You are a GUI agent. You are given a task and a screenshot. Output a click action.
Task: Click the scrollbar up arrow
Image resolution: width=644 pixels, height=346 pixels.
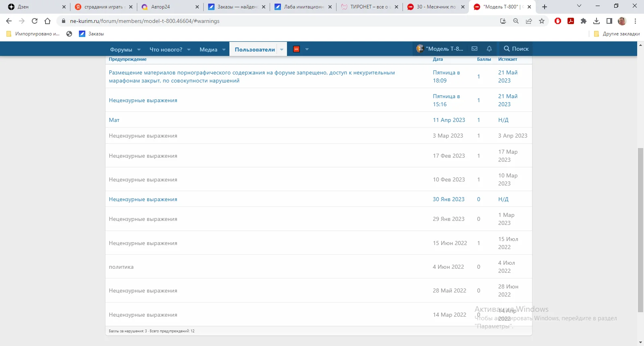coord(640,44)
